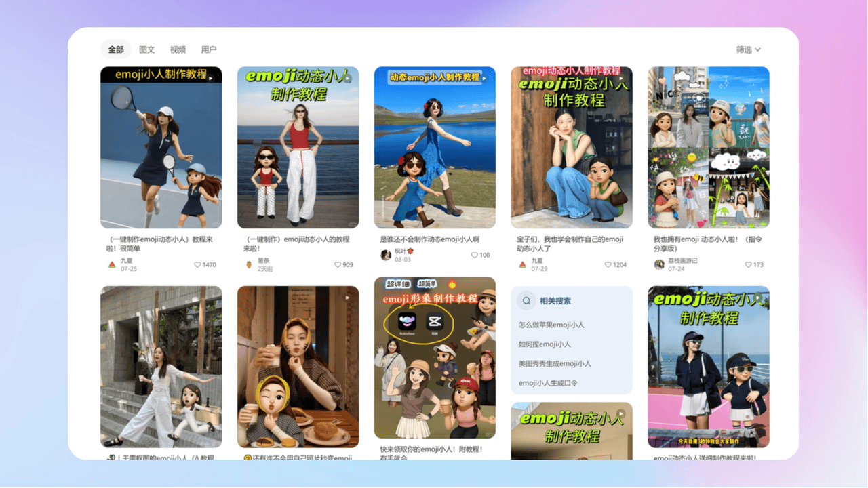Click related search emoji小人生成口令
This screenshot has width=868, height=488.
(x=547, y=383)
